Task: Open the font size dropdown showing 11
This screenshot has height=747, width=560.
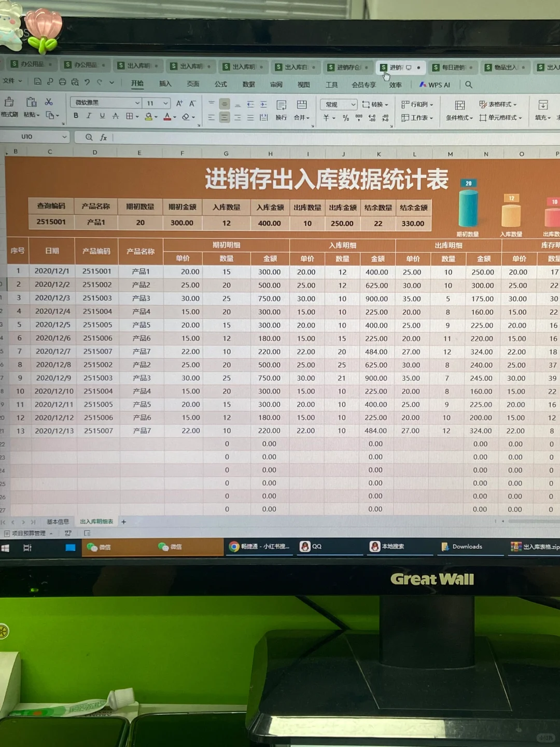Action: point(165,103)
